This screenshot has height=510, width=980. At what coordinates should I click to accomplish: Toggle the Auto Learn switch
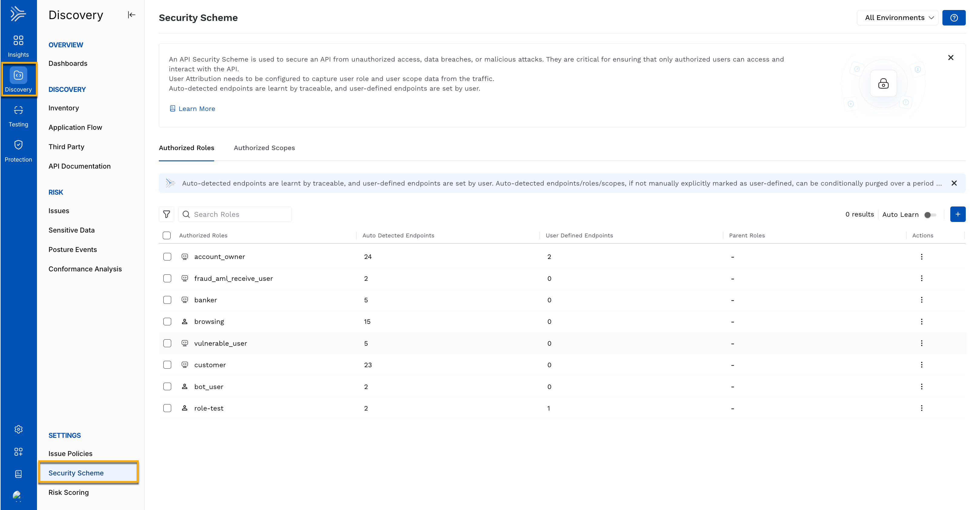(930, 215)
